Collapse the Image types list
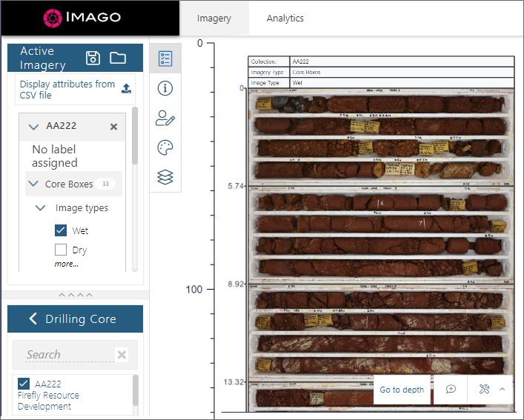The width and height of the screenshot is (524, 420). [41, 208]
